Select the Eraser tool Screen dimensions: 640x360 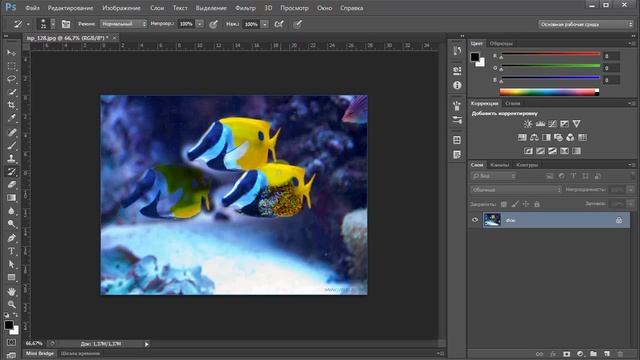(x=11, y=184)
